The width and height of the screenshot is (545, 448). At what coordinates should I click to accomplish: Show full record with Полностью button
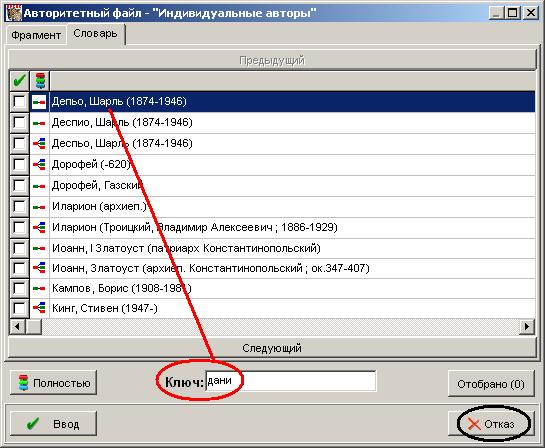tap(53, 383)
